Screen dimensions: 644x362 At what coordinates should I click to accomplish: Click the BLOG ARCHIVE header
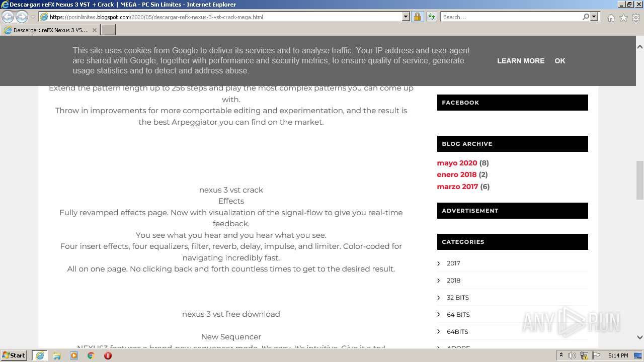tap(512, 144)
